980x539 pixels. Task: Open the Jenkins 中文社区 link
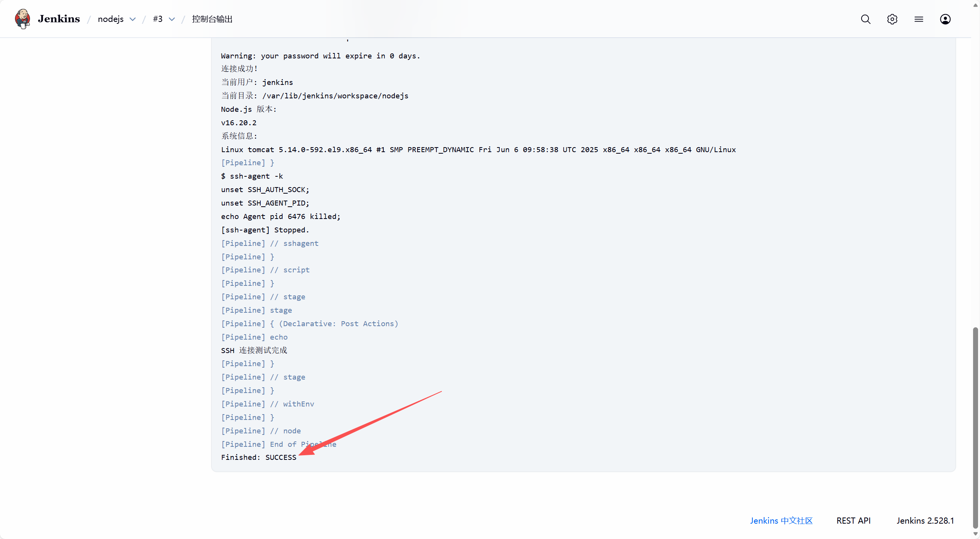(781, 521)
